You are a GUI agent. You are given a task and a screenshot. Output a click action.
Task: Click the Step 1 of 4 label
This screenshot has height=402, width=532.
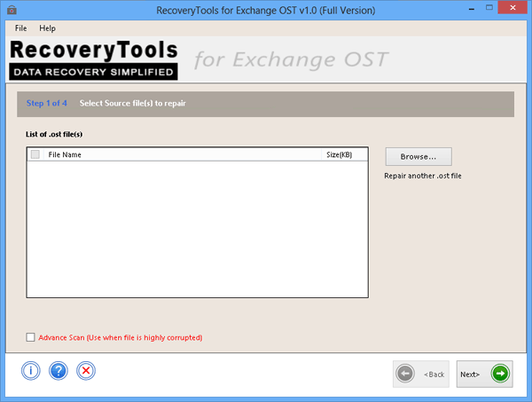[47, 103]
